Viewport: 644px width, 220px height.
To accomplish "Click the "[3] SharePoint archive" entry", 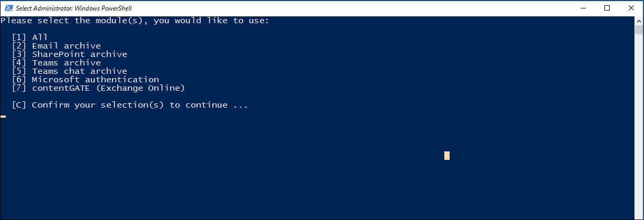I will 69,54.
